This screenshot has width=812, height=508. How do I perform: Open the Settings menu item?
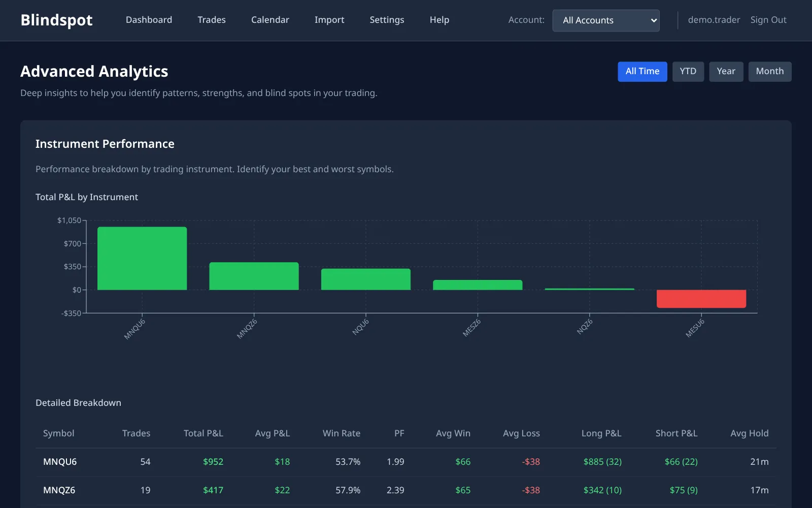387,20
